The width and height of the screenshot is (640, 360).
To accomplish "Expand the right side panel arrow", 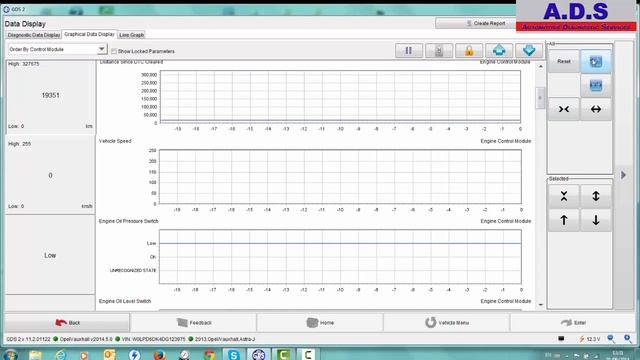I will pyautogui.click(x=623, y=175).
